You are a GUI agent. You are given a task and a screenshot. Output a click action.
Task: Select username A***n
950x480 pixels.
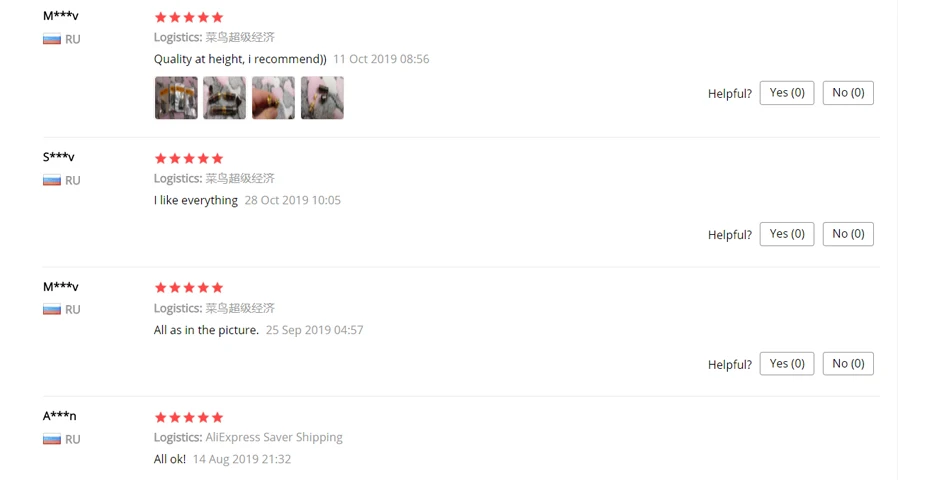pos(59,416)
